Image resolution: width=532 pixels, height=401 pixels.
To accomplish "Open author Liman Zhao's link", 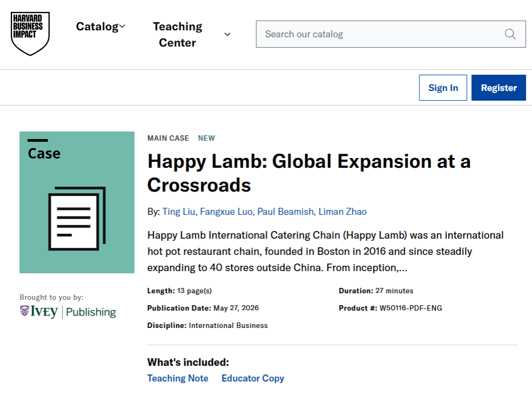I will (342, 212).
